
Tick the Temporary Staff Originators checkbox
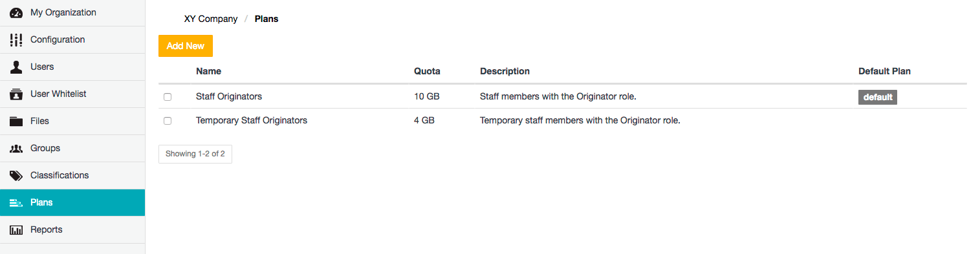coord(168,121)
